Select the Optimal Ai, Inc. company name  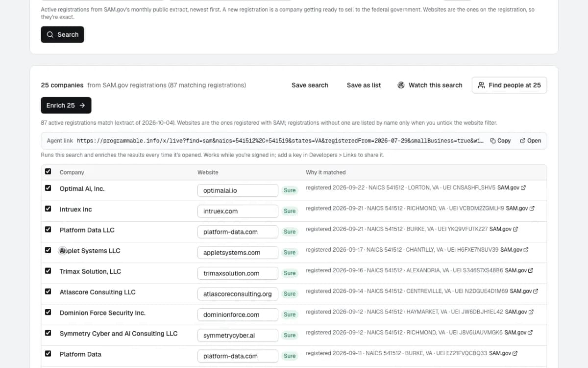(82, 188)
